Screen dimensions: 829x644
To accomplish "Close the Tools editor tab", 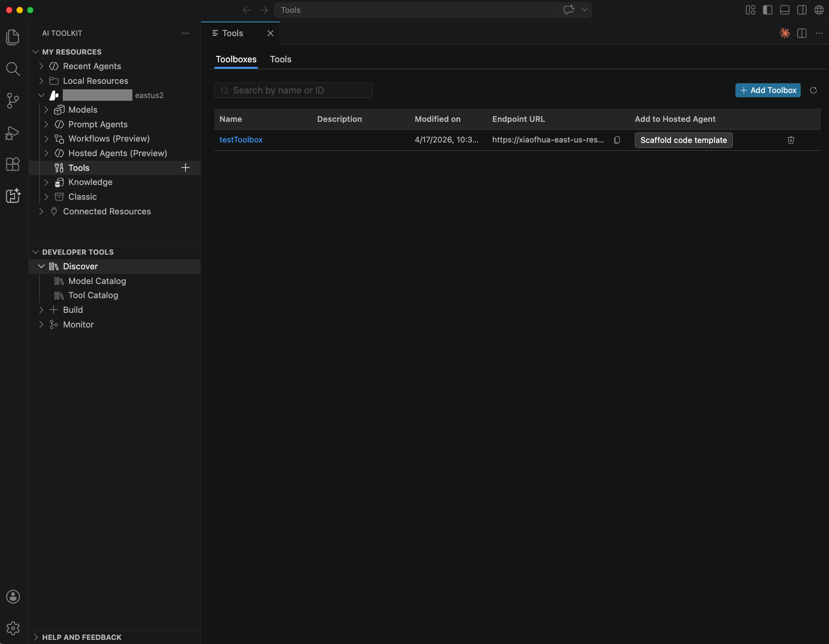I will click(x=270, y=33).
